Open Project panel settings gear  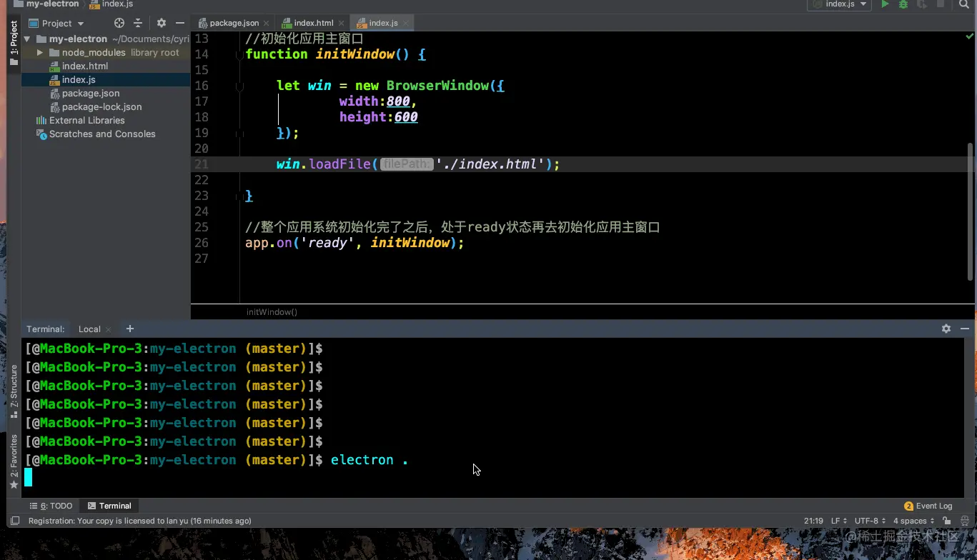[x=162, y=23]
